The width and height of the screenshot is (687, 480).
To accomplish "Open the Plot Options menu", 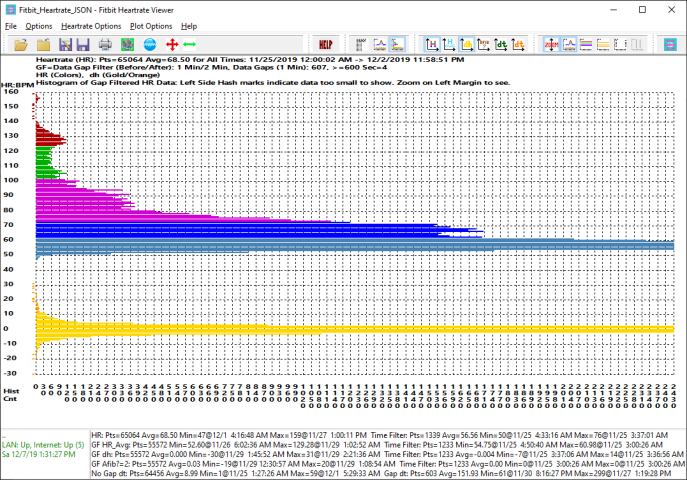I will 151,26.
